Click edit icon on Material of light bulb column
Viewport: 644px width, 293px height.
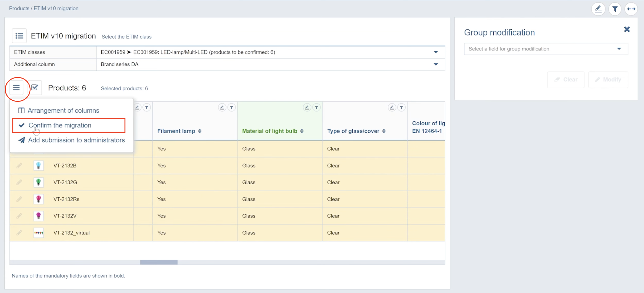pos(307,108)
